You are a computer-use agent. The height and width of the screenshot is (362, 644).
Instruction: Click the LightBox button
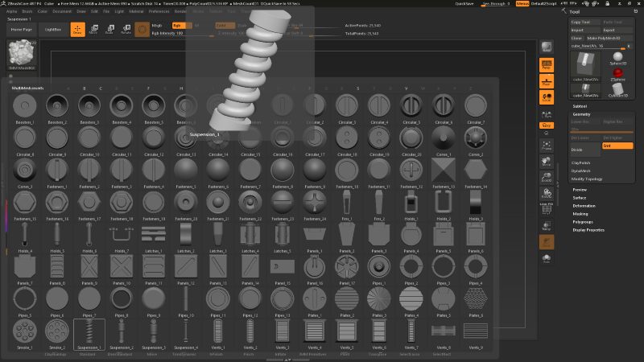coord(53,29)
